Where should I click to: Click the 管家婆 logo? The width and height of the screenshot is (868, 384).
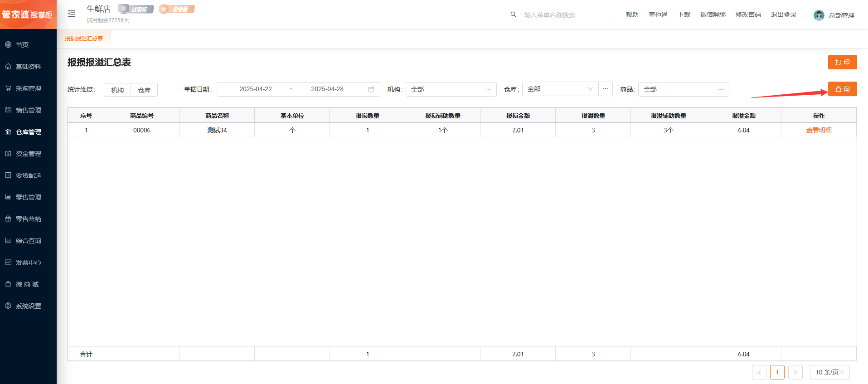(x=28, y=15)
